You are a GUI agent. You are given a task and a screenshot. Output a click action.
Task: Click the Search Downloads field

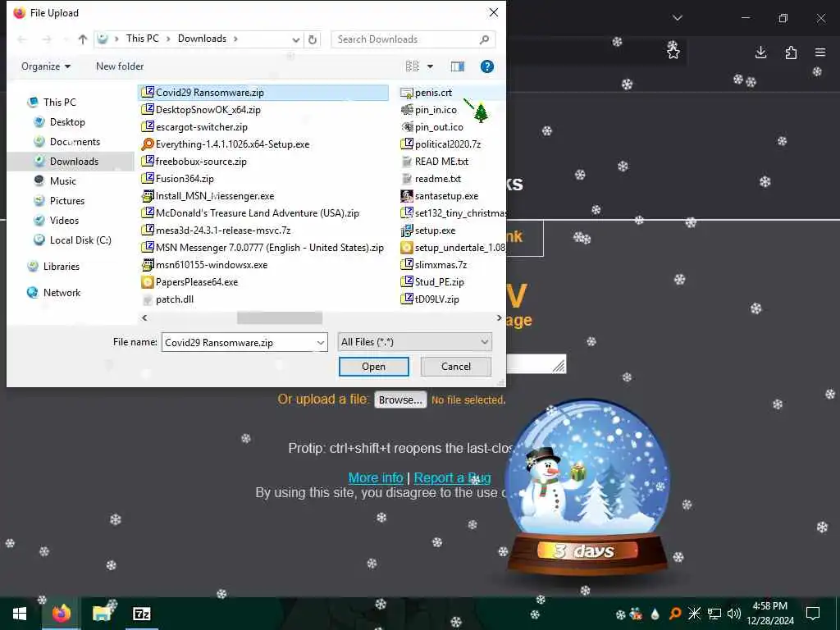coord(413,39)
